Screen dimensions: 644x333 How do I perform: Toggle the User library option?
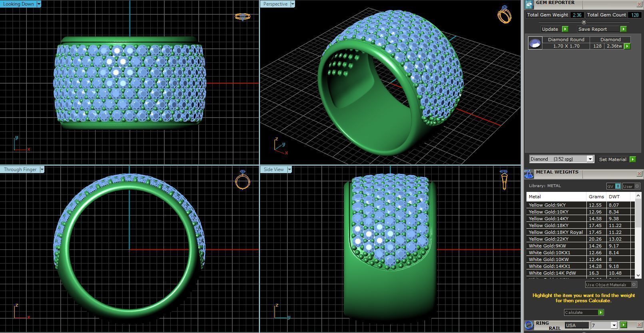point(631,186)
